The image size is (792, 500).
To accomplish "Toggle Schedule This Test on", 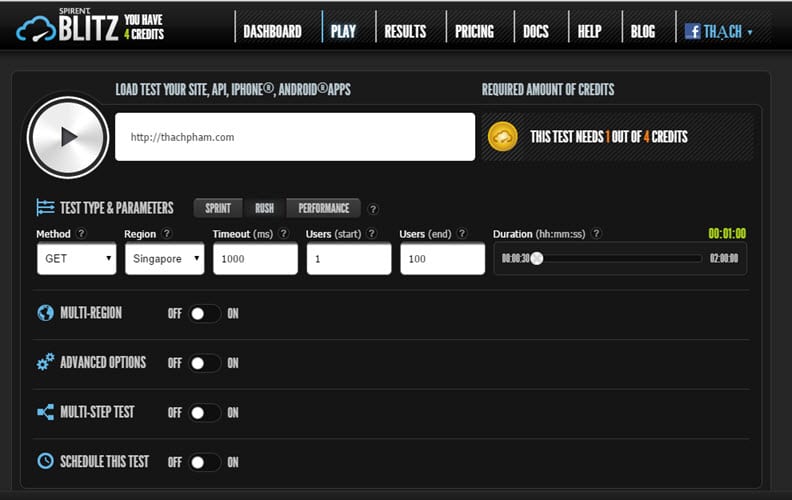I will coord(205,462).
